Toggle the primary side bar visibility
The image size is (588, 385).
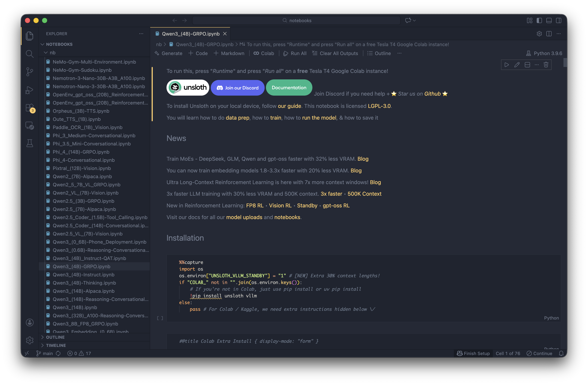pos(539,20)
